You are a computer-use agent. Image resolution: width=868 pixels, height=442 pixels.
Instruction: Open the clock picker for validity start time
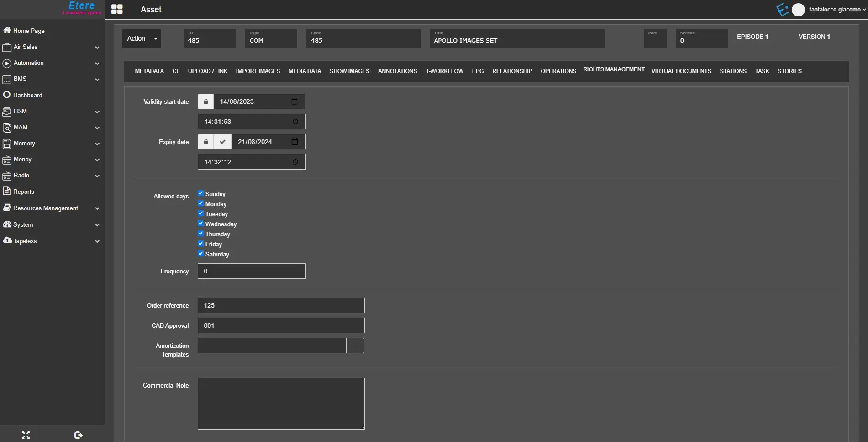pos(295,122)
